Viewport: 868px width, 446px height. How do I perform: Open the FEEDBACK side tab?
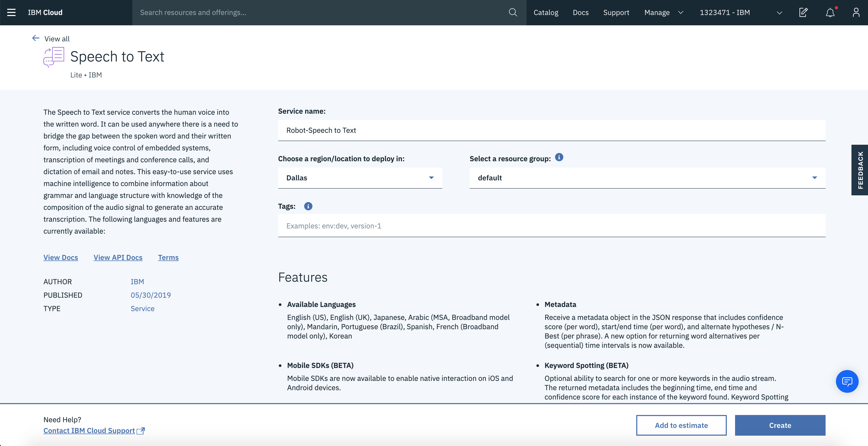[860, 170]
